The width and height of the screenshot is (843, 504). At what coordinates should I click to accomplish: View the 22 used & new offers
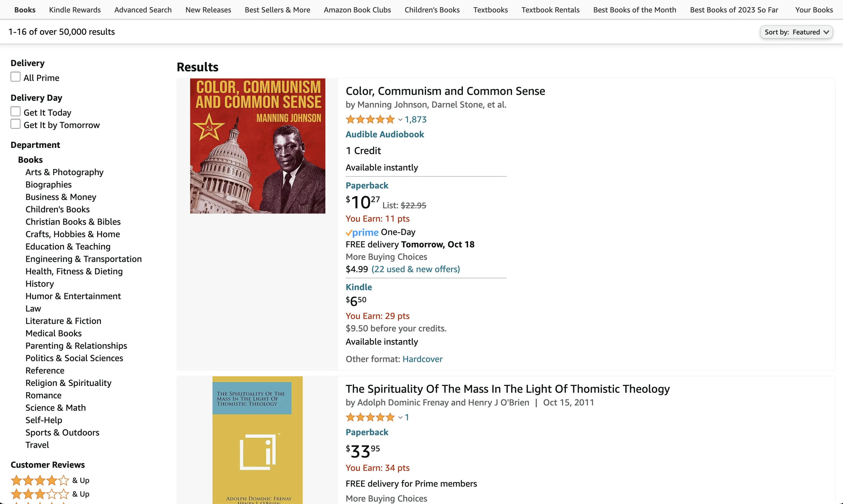tap(415, 269)
